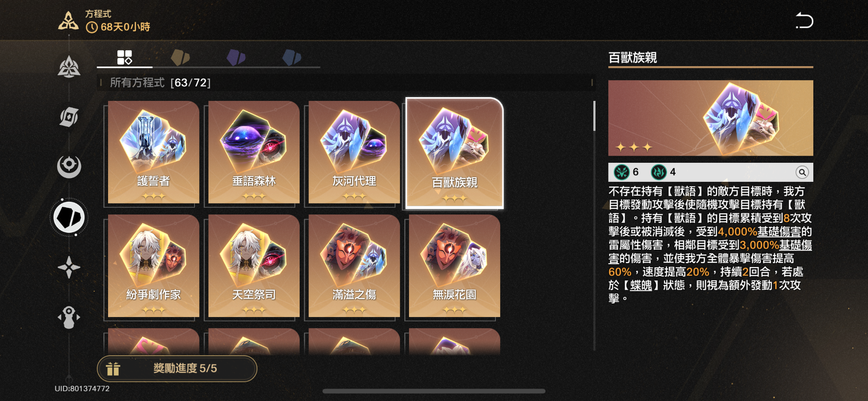The height and width of the screenshot is (401, 868).
Task: Switch to the purple equation filter tab
Action: tap(236, 58)
